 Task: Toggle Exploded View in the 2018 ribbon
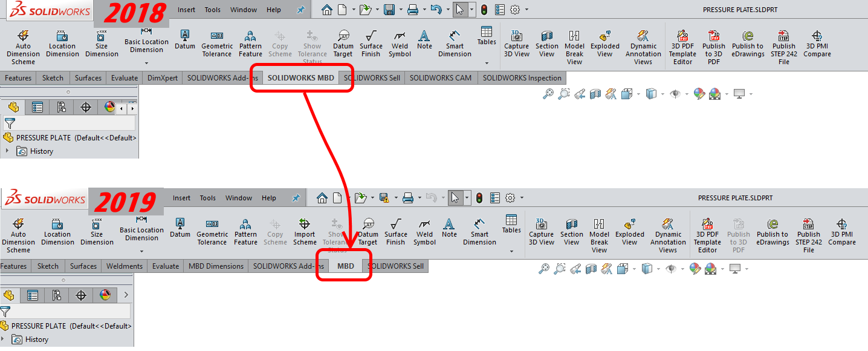tap(605, 44)
